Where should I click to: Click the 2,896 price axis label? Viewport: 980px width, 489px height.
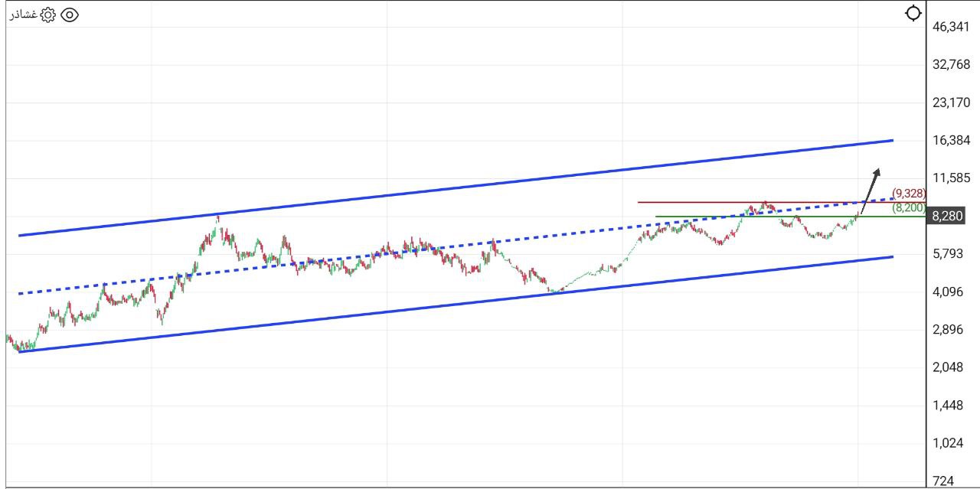click(x=951, y=329)
